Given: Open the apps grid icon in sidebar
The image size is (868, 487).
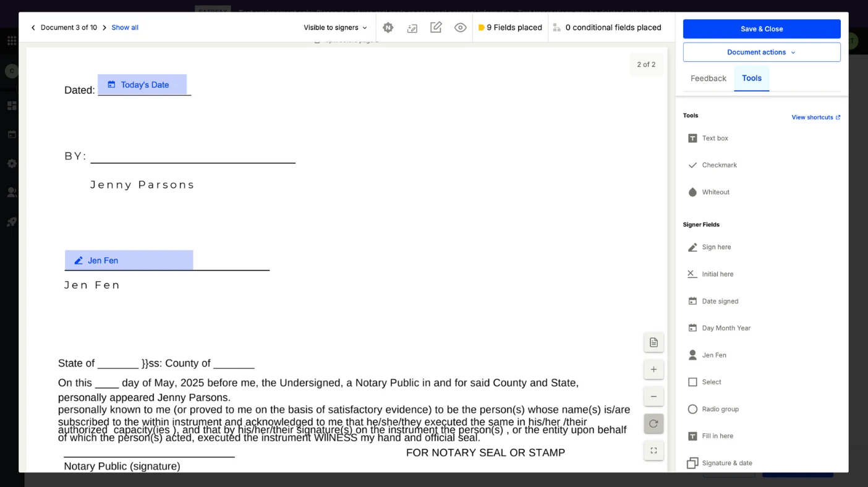Looking at the screenshot, I should 12,41.
